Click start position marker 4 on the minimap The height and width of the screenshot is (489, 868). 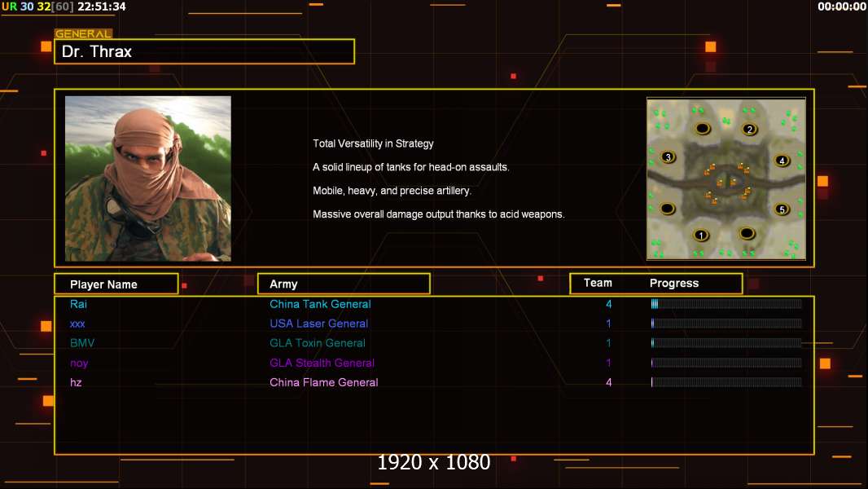pos(782,161)
